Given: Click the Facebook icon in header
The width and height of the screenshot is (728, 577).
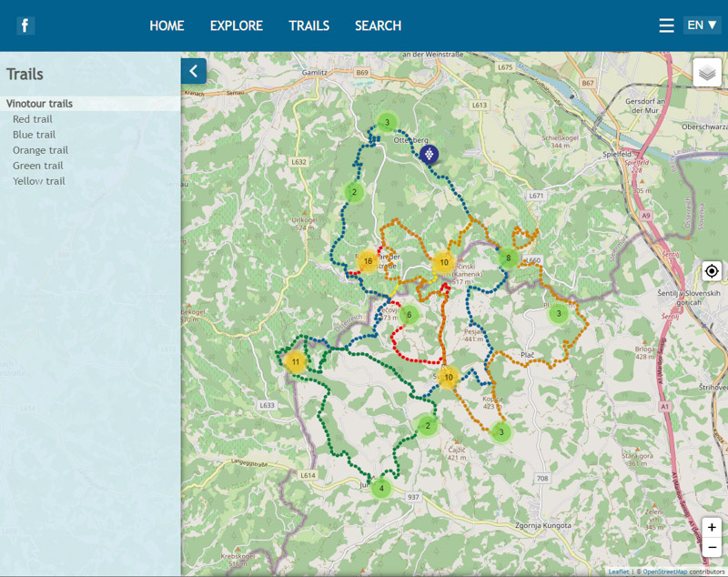Looking at the screenshot, I should (25, 25).
